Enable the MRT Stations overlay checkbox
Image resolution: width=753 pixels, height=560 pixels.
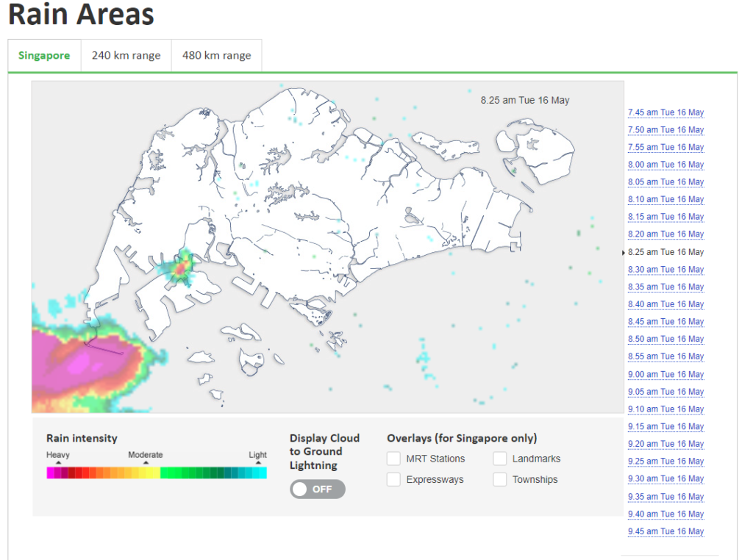[393, 459]
